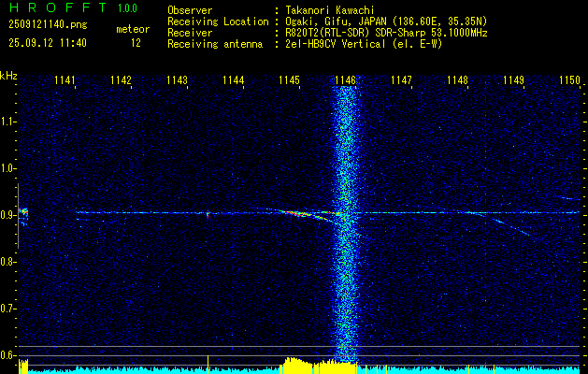Click the HROFFT title text
This screenshot has width=588, height=374.
[x=59, y=7]
